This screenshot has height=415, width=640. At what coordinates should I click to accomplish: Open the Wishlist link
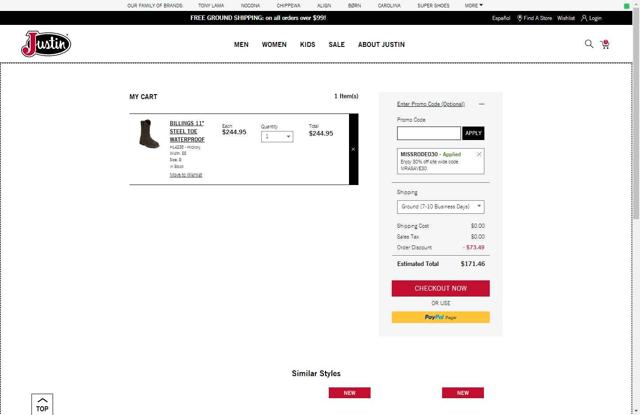(566, 18)
